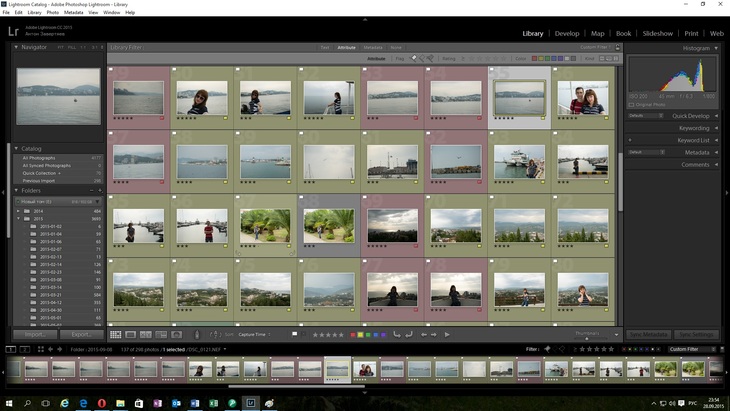Select the Painter spray can tool
Screen dimensions: 730x411
coord(197,335)
